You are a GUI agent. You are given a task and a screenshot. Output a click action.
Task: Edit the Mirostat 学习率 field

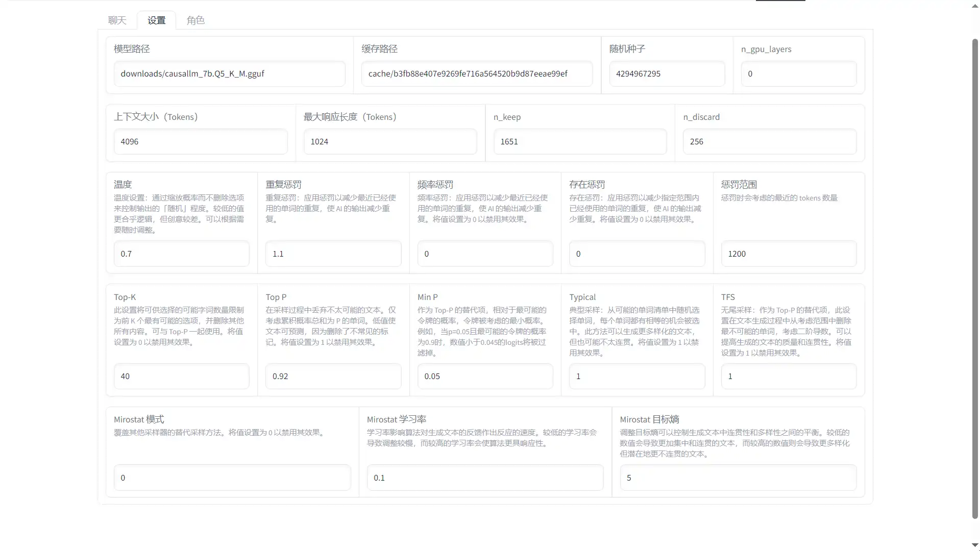485,478
